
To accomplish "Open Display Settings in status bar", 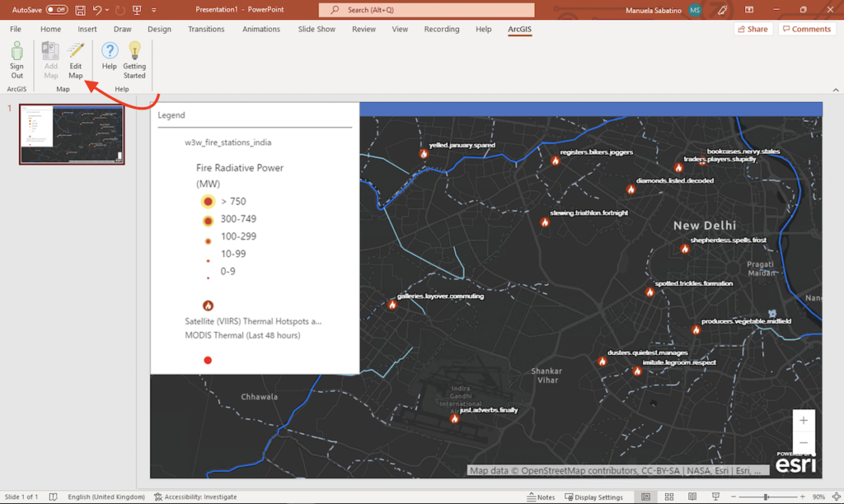I will pos(594,497).
